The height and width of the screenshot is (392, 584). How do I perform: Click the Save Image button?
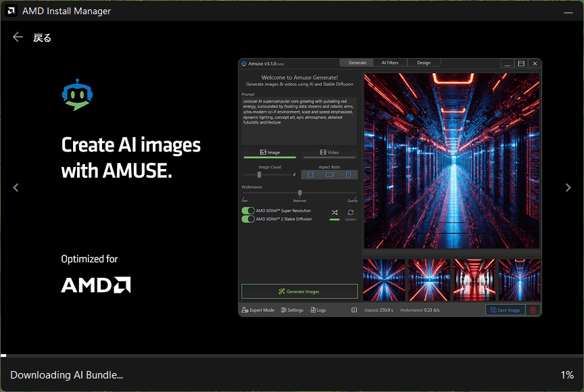[x=505, y=310]
